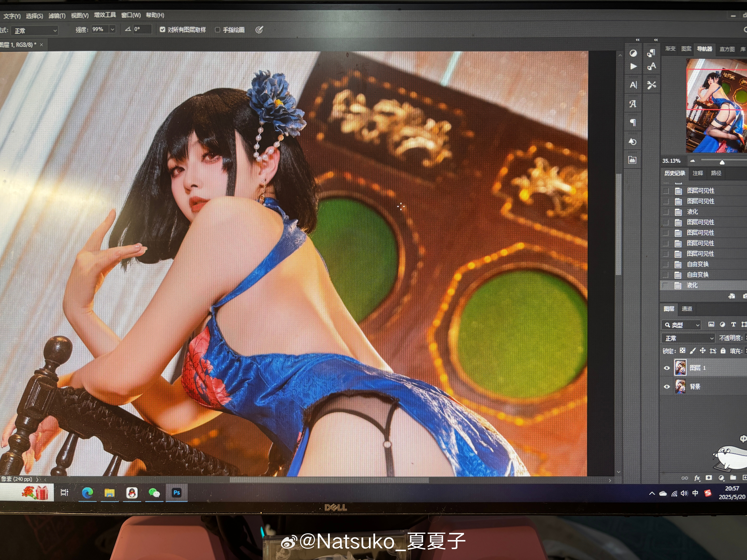
Task: Open the Actions panel play-triangle icon
Action: click(x=633, y=67)
